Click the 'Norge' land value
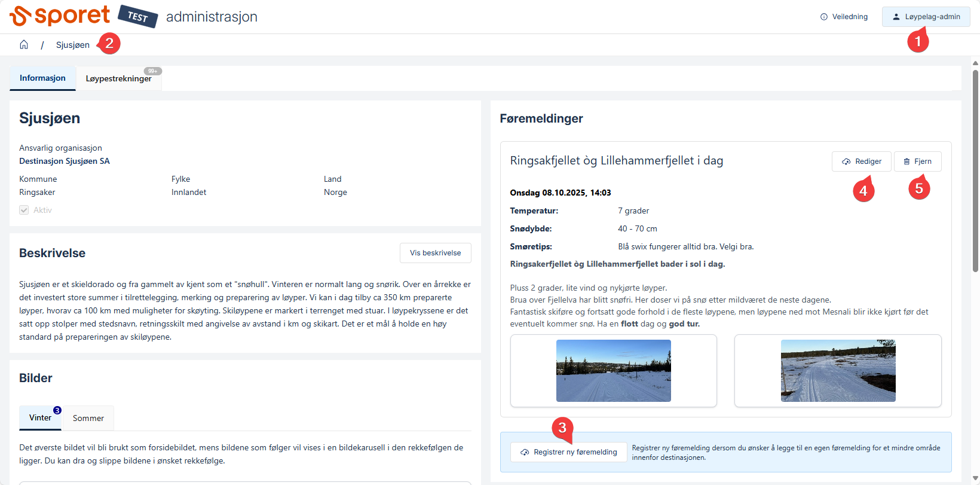The width and height of the screenshot is (980, 485). pyautogui.click(x=335, y=192)
